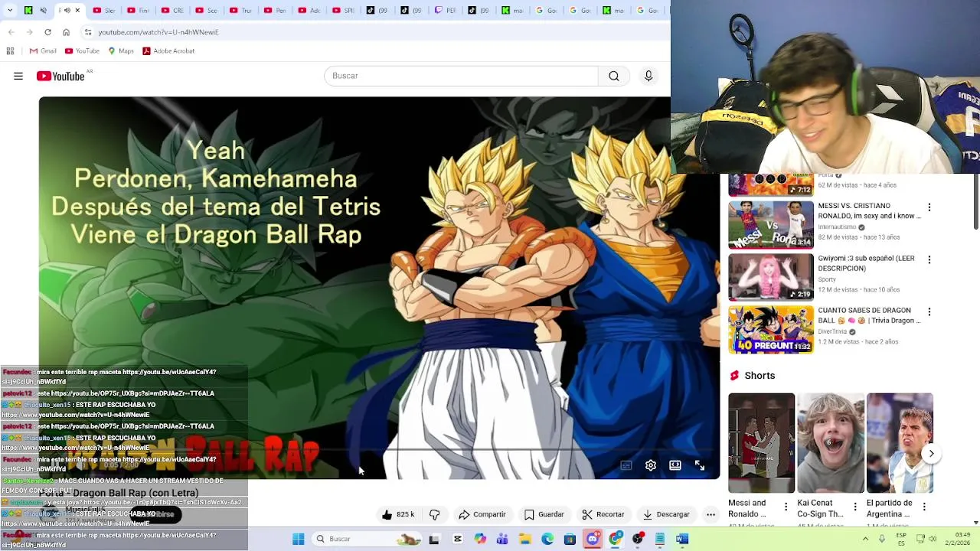
Task: Open the Gwiyomi video thumbnail
Action: point(770,277)
